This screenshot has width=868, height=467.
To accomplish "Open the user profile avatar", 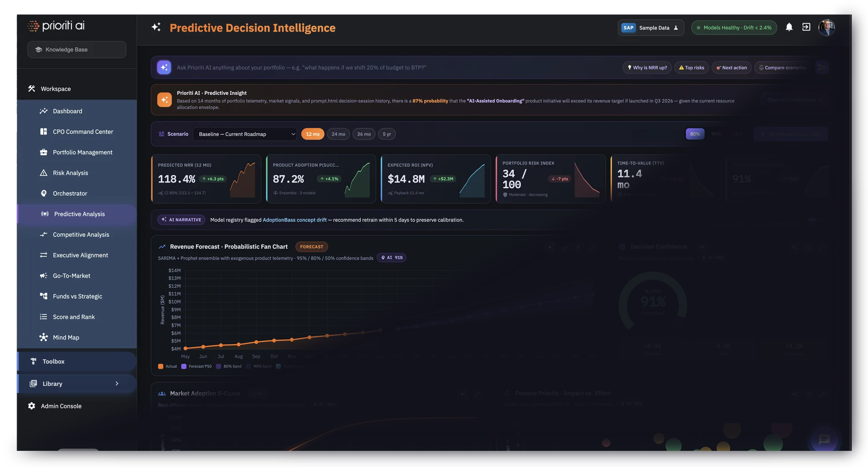I will coord(827,28).
